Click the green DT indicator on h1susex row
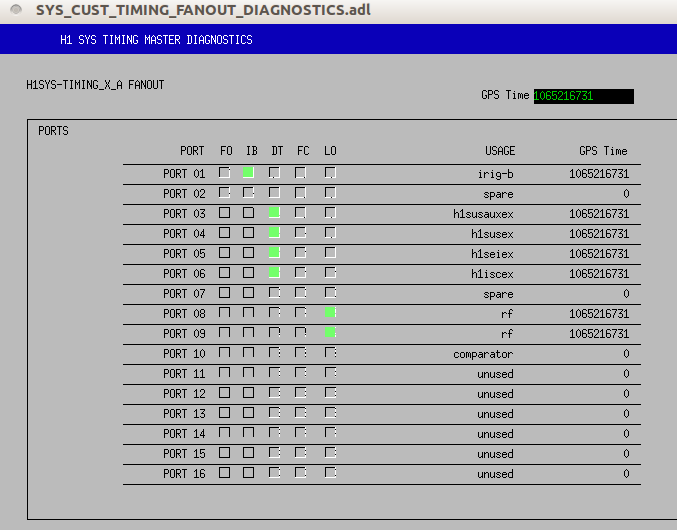This screenshot has width=677, height=530. [274, 233]
